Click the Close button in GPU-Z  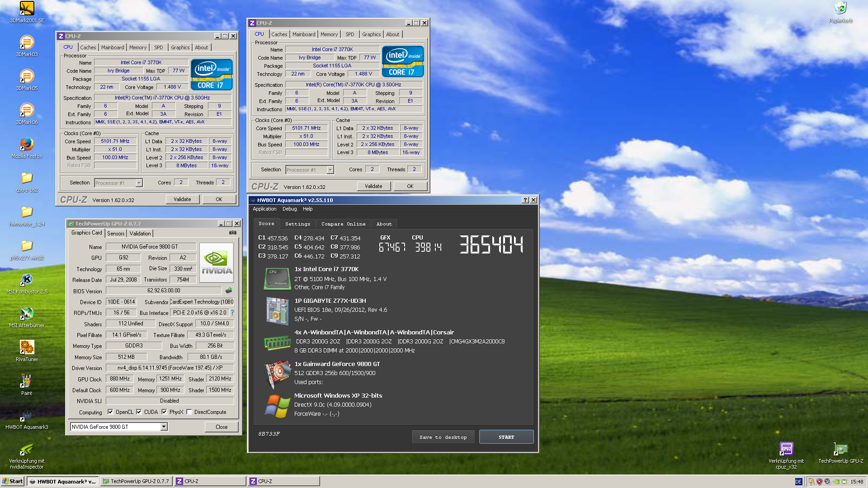[222, 427]
